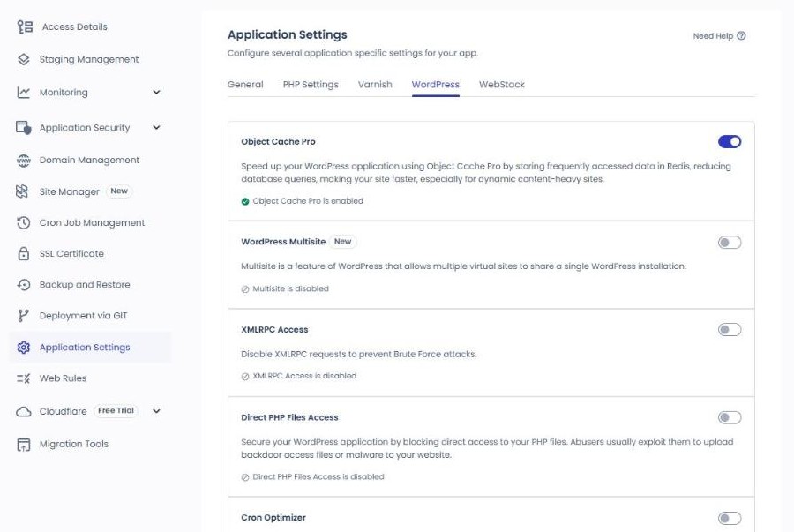Image resolution: width=794 pixels, height=532 pixels.
Task: Expand the Cloudflare submenu chevron
Action: click(x=156, y=411)
